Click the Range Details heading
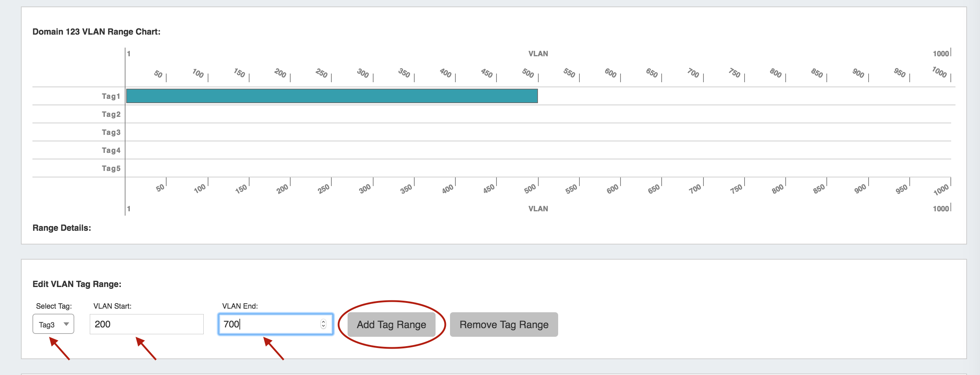980x375 pixels. 62,228
